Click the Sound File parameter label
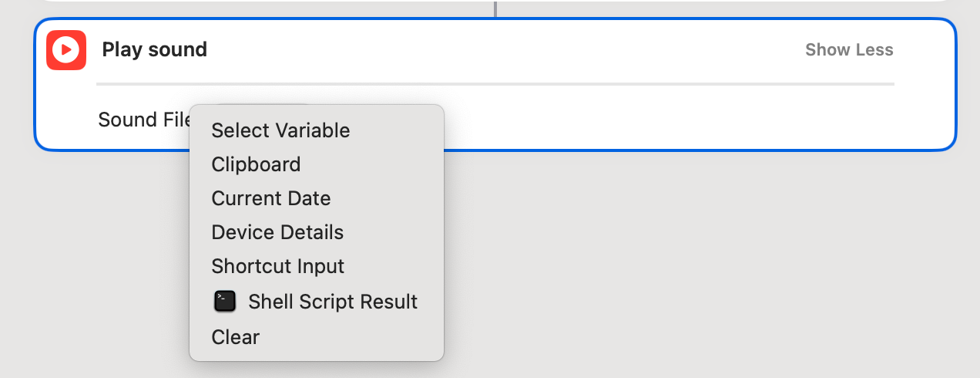 pos(143,120)
